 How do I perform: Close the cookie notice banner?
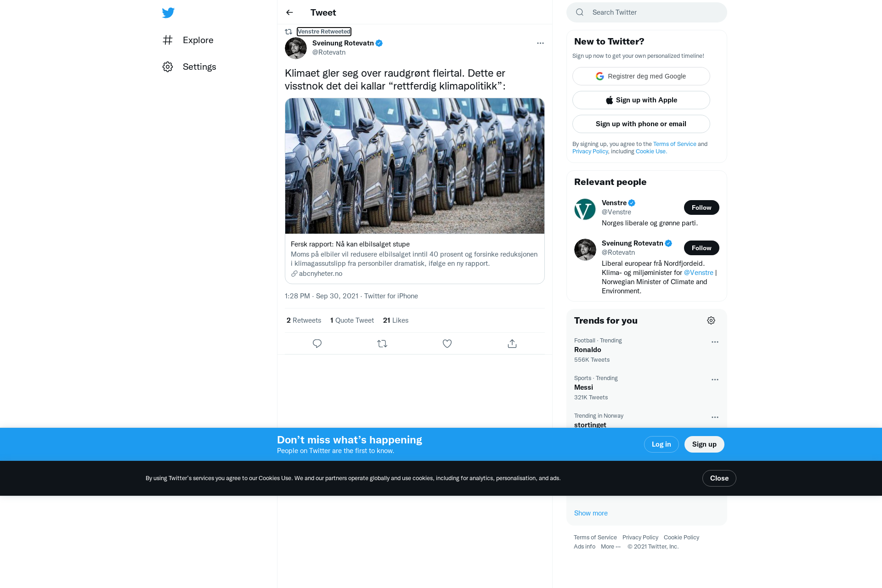[719, 478]
